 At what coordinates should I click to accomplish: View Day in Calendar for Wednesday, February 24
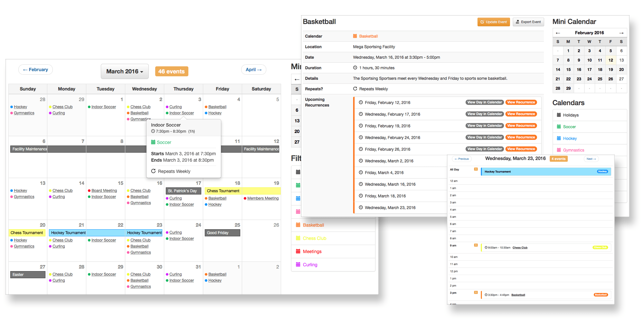click(485, 137)
